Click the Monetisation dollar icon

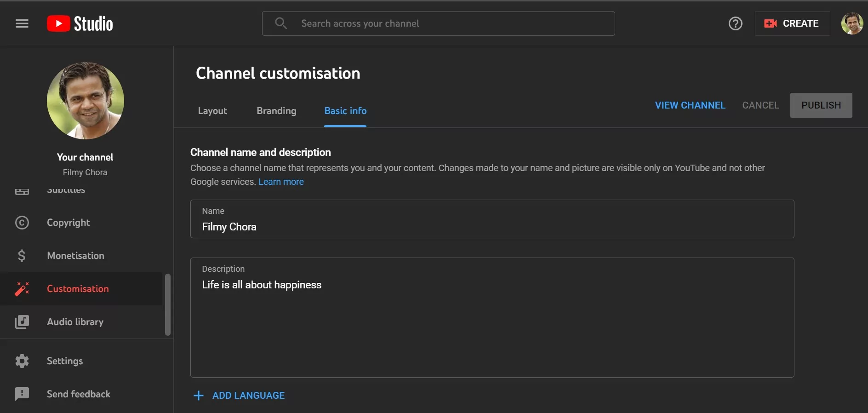click(x=22, y=256)
